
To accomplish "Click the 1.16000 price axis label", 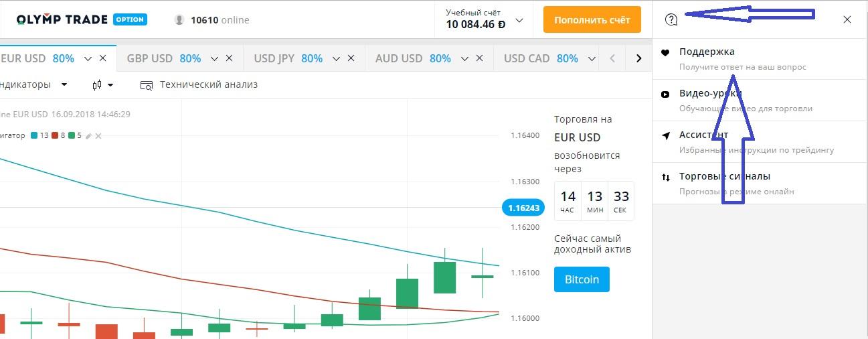I will pos(525,318).
